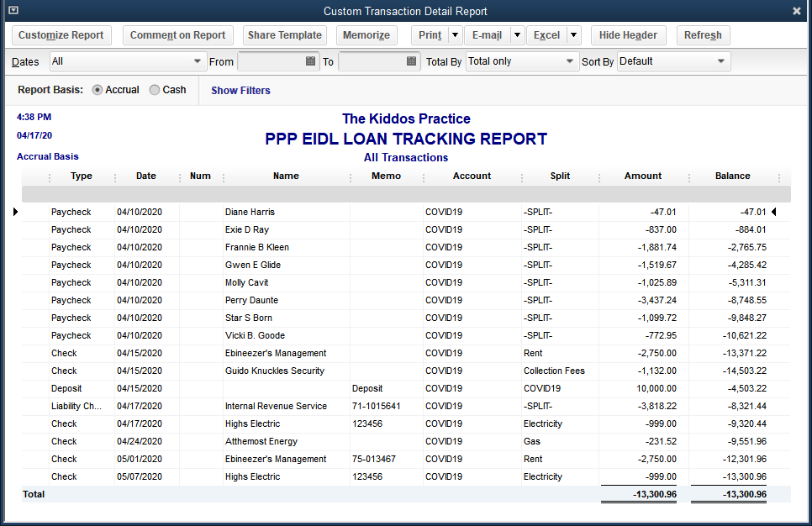Screen dimensions: 812x526
Task: Select the Gwen E Glide name cell
Action: coord(253,265)
